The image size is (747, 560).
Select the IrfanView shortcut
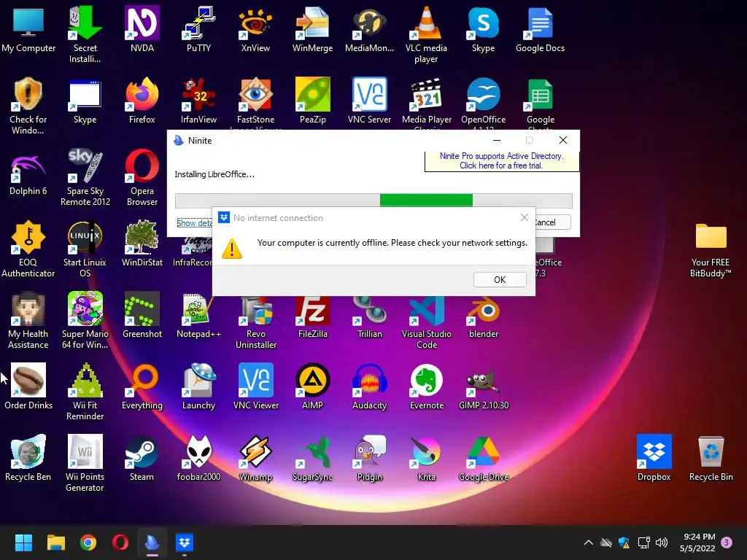point(198,101)
